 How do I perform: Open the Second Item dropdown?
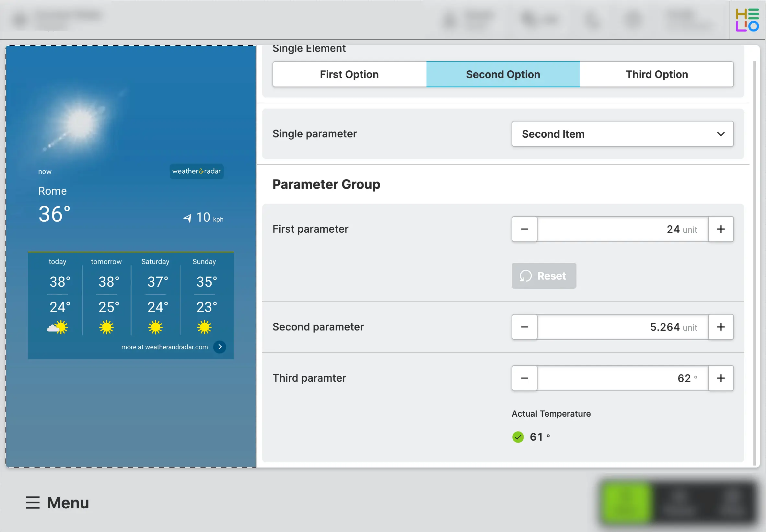click(x=622, y=134)
